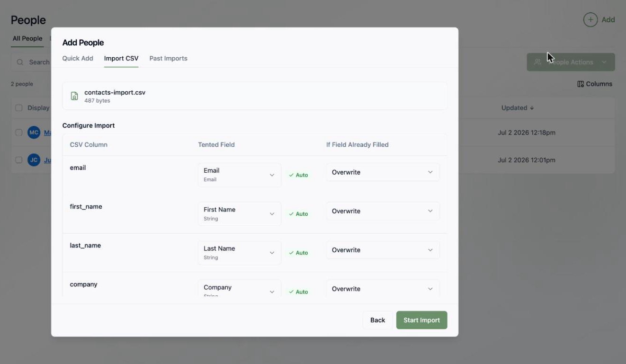The height and width of the screenshot is (364, 626).
Task: Click the CSV file icon beside contacts-import.csv
Action: click(74, 96)
